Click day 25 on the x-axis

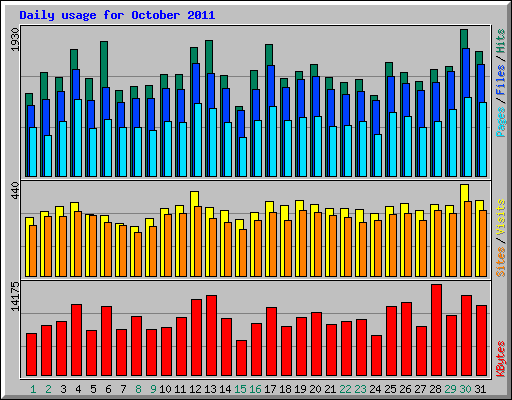(390, 389)
